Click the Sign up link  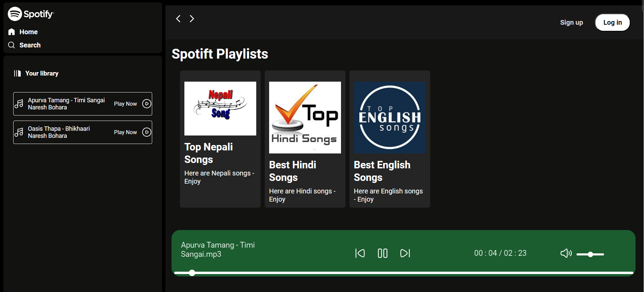[571, 22]
